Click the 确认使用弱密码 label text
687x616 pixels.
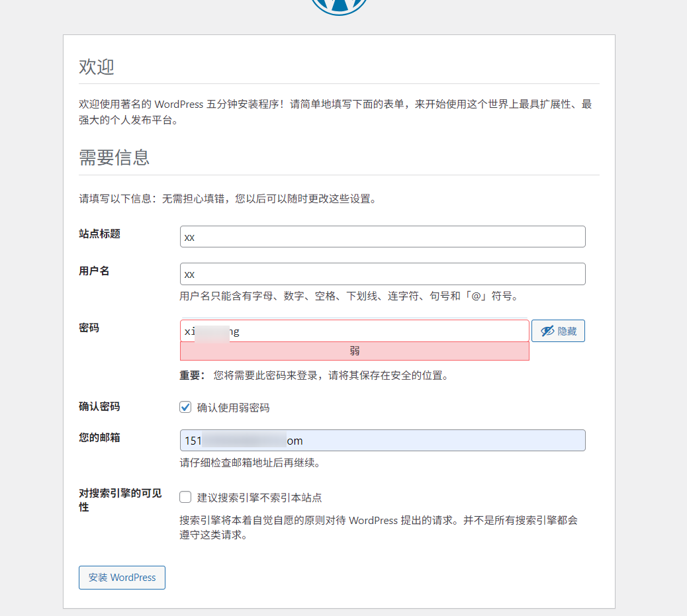[x=233, y=408]
